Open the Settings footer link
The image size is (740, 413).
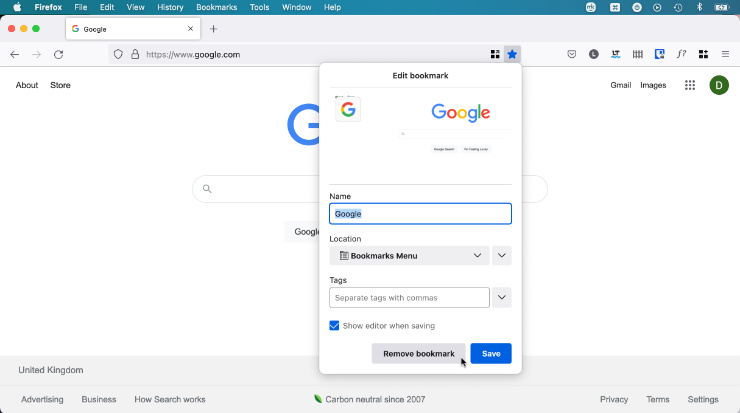tap(703, 399)
